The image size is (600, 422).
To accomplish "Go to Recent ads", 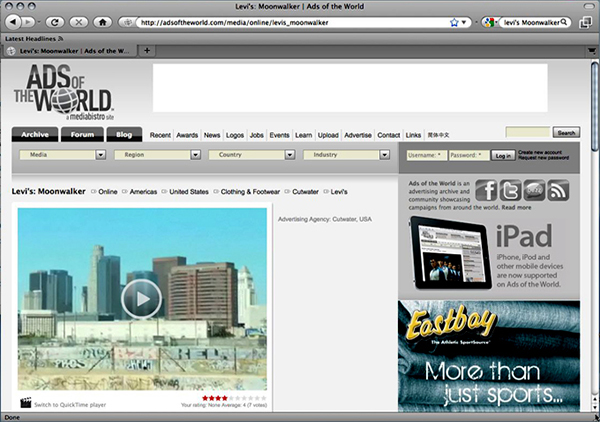I will [x=160, y=135].
